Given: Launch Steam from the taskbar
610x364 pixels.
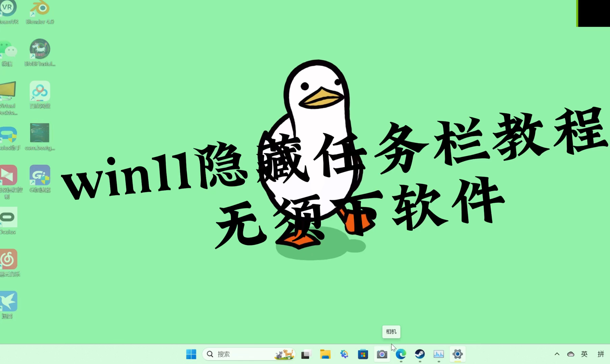Looking at the screenshot, I should (420, 354).
